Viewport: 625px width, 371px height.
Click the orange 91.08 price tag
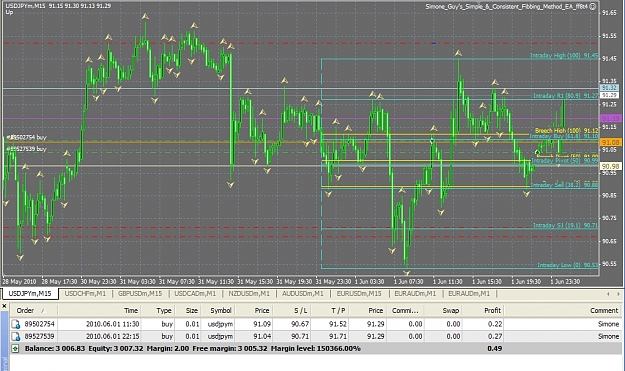610,142
